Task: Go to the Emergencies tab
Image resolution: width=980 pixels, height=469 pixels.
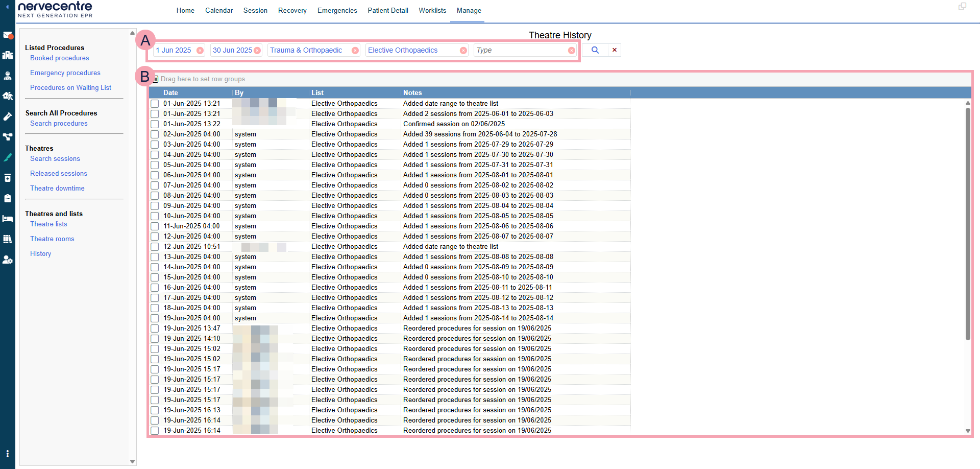Action: [x=337, y=10]
